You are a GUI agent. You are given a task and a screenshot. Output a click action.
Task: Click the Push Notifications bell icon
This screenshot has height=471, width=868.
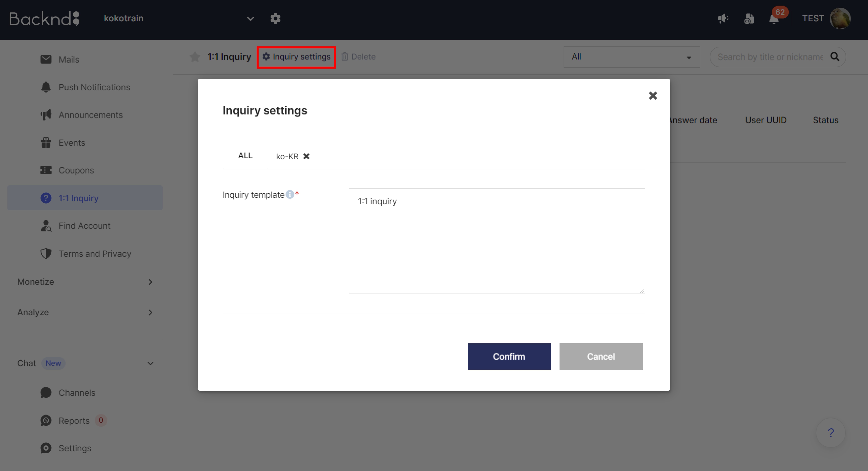[46, 87]
